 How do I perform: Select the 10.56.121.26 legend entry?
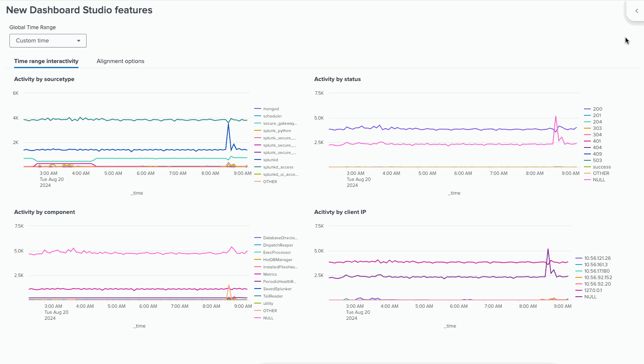(597, 258)
